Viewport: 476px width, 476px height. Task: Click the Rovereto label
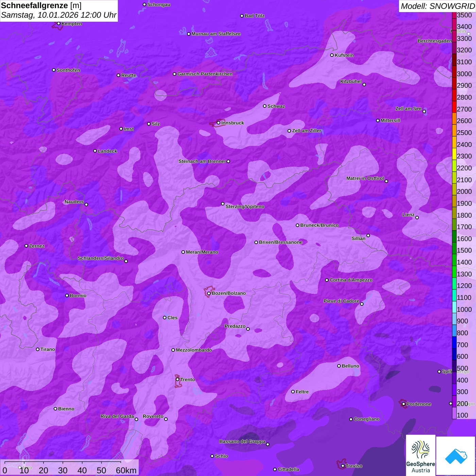click(153, 416)
